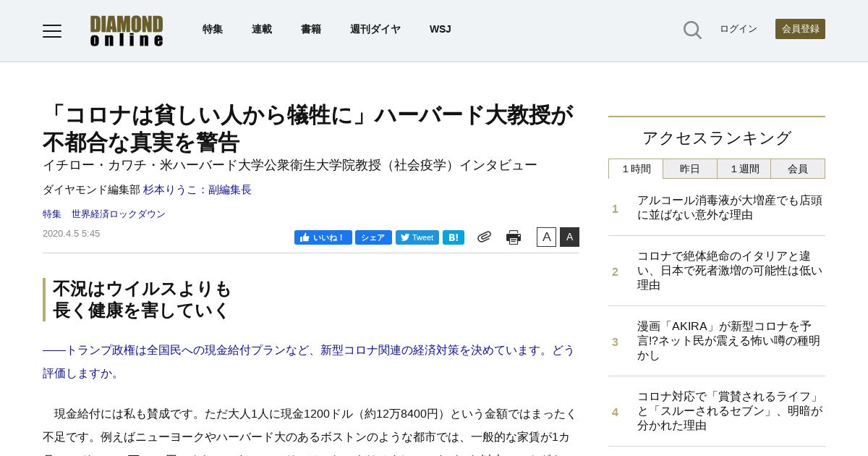This screenshot has height=456, width=868.
Task: Open ranking 3 漫画「AKIRA」 article
Action: (x=730, y=341)
